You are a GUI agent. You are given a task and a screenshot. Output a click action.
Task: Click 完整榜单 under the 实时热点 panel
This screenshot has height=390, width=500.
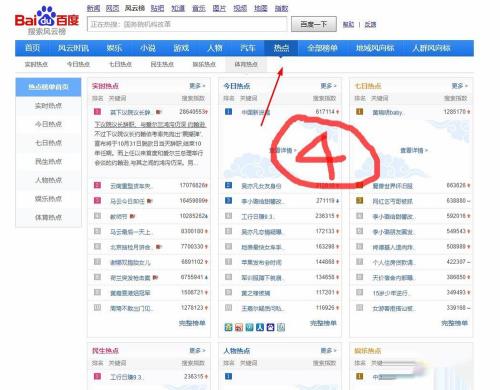pos(192,323)
